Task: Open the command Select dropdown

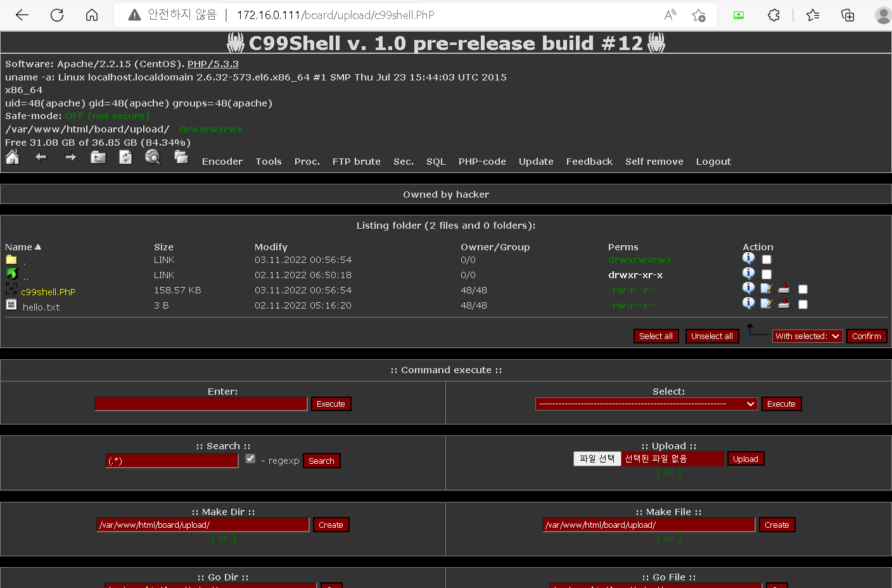Action: tap(646, 404)
